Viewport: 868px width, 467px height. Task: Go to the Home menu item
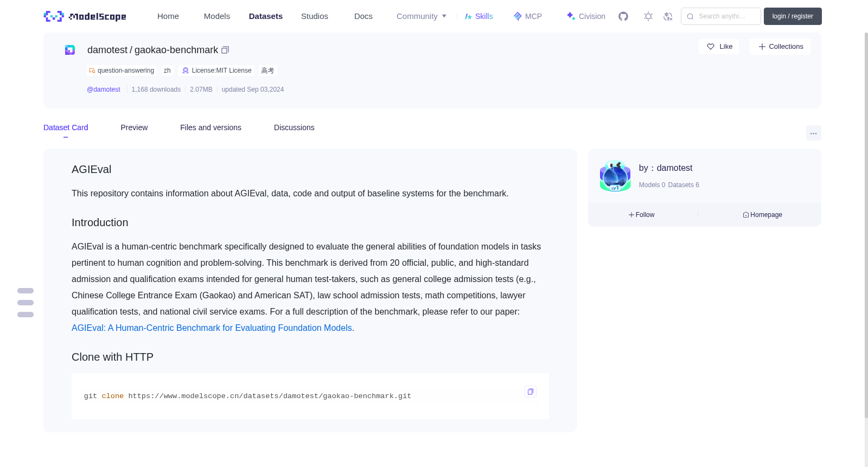tap(168, 16)
